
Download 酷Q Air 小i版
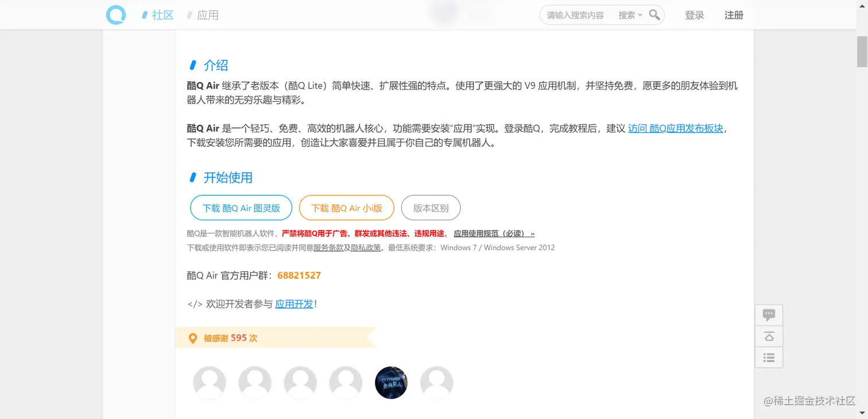(x=347, y=208)
